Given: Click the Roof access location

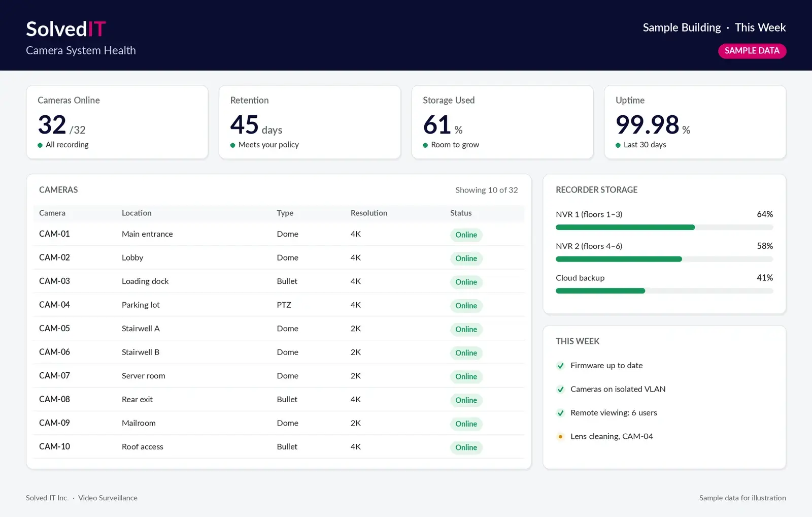Looking at the screenshot, I should click(143, 446).
